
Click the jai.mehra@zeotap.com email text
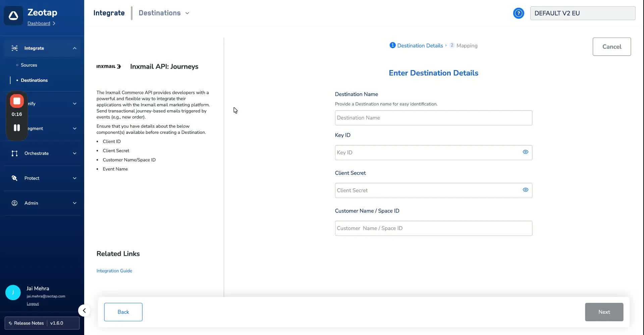46,296
